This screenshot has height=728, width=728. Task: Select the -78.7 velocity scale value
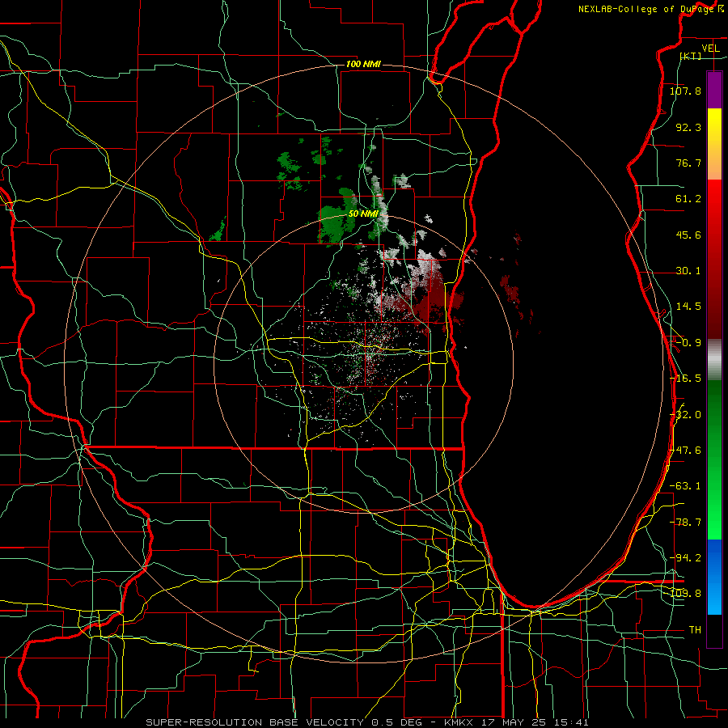pyautogui.click(x=685, y=523)
